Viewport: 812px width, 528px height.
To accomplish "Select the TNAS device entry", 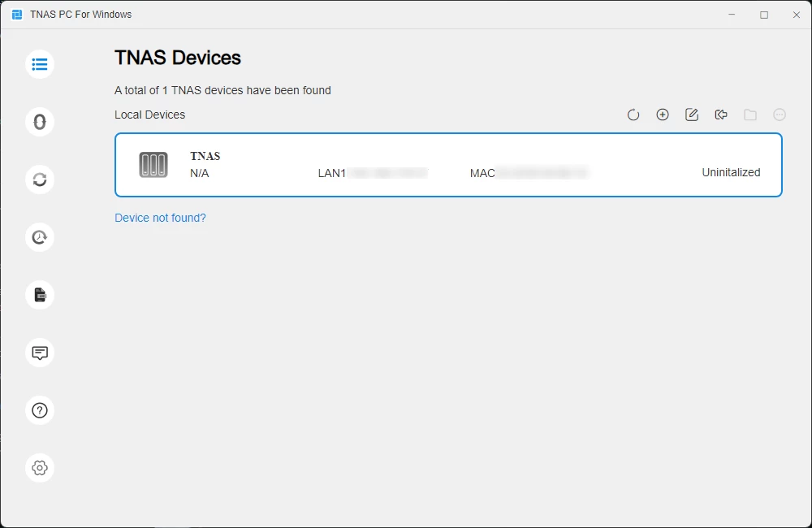I will click(x=448, y=165).
